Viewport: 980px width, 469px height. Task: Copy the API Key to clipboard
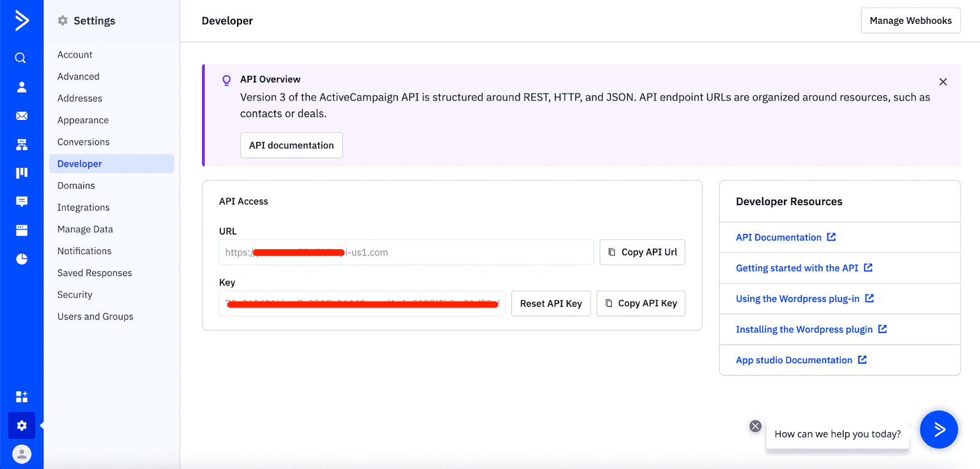641,304
